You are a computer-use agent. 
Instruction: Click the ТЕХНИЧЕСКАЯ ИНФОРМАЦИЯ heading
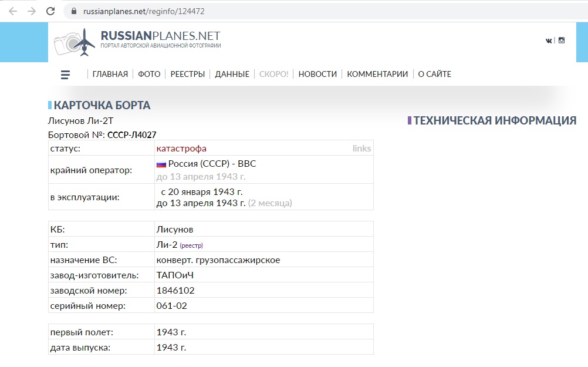pyautogui.click(x=495, y=120)
